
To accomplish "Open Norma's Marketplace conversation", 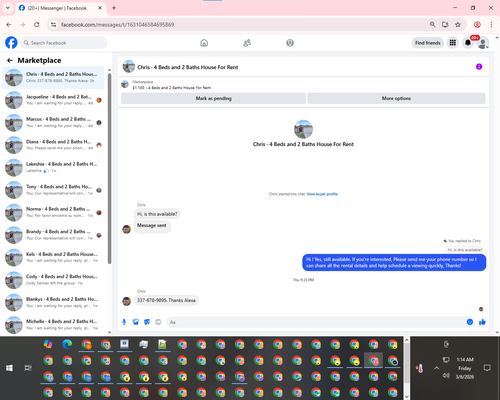I will [x=53, y=212].
